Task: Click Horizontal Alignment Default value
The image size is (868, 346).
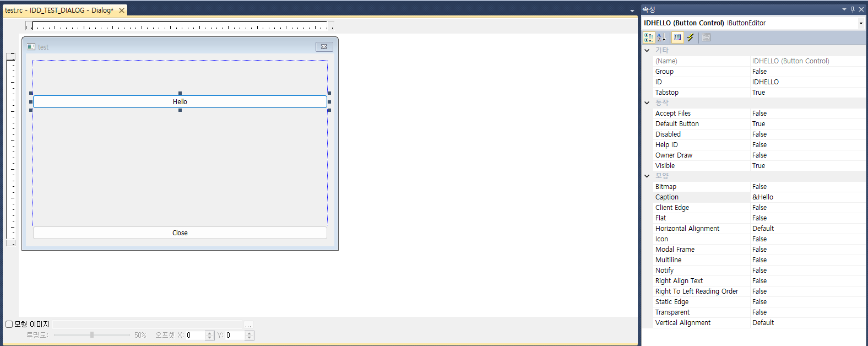Action: [x=763, y=229]
